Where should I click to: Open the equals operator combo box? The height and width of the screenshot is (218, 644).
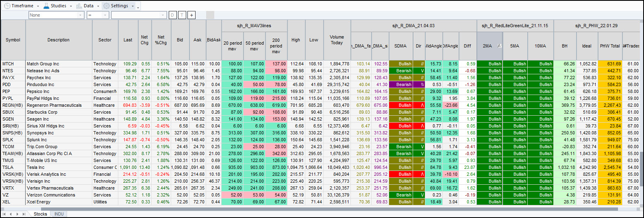coord(98,15)
